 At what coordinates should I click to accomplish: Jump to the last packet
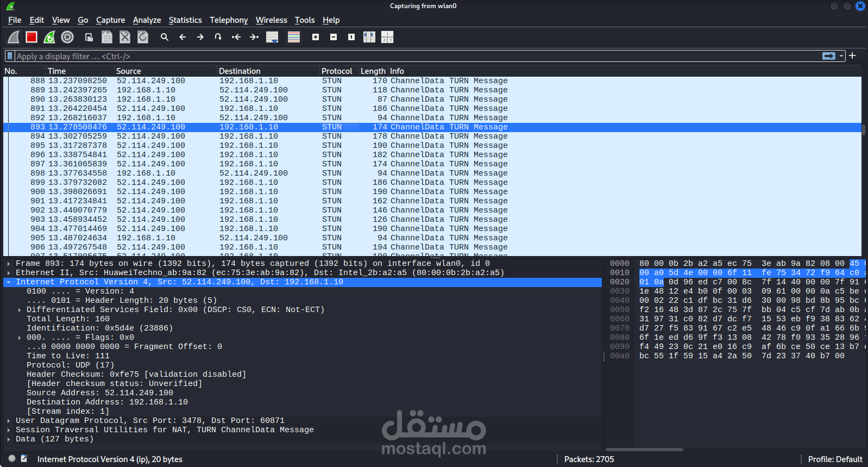pyautogui.click(x=254, y=37)
